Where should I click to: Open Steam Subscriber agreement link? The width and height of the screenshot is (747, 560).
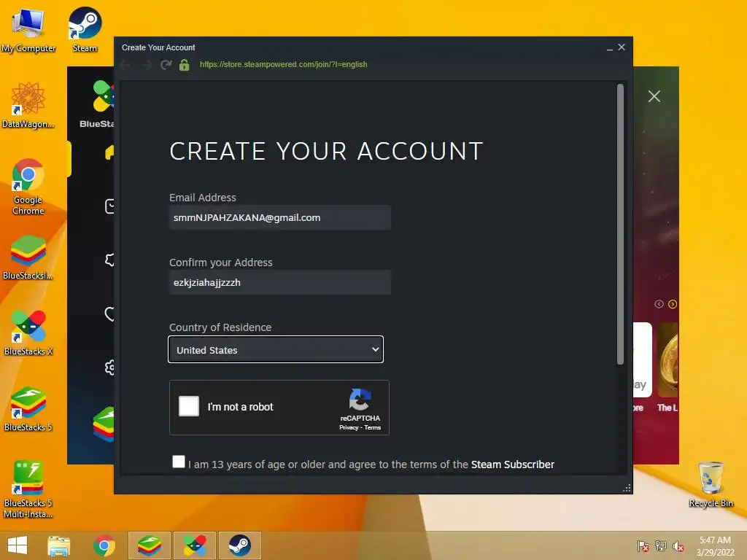513,464
